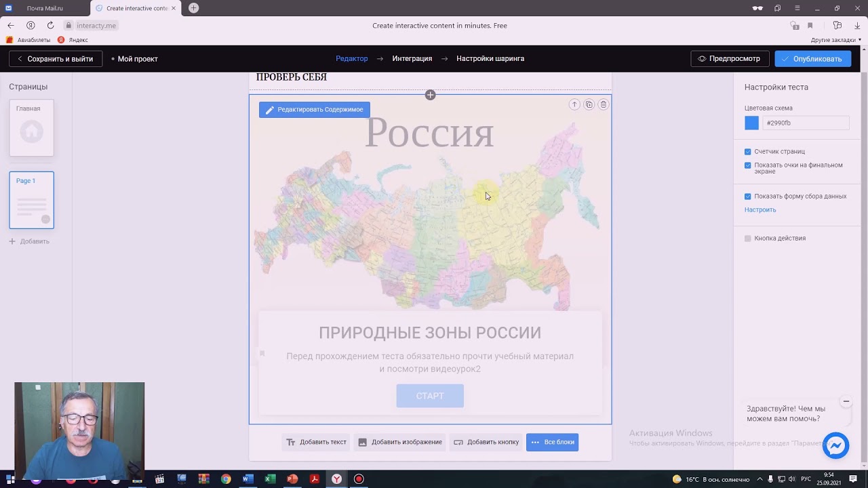Switch РУС input language indicator
This screenshot has height=488, width=868.
click(x=806, y=479)
